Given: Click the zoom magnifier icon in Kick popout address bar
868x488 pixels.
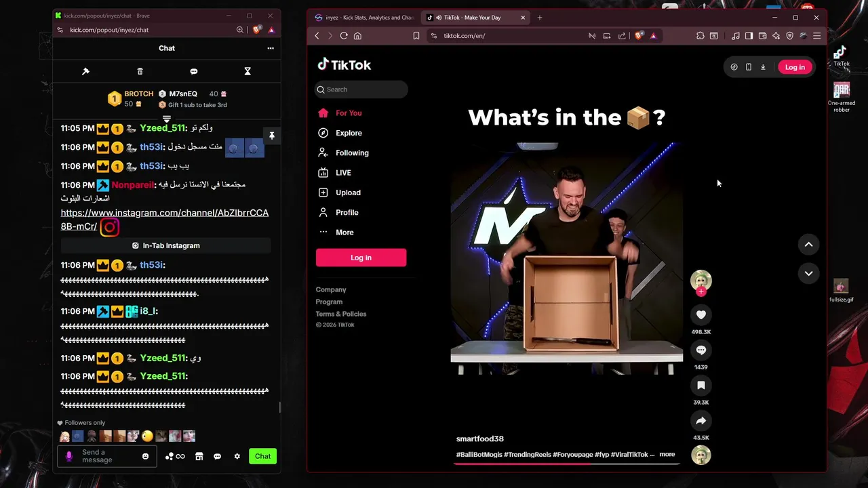Looking at the screenshot, I should tap(240, 30).
